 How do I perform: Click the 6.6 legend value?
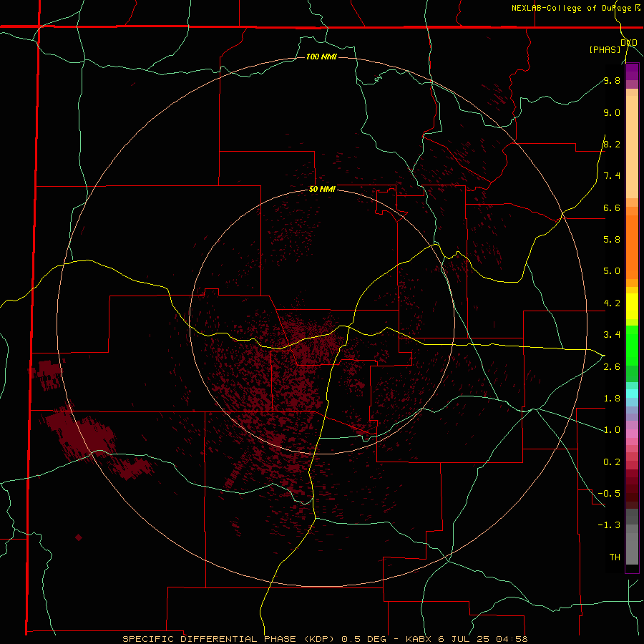(612, 208)
